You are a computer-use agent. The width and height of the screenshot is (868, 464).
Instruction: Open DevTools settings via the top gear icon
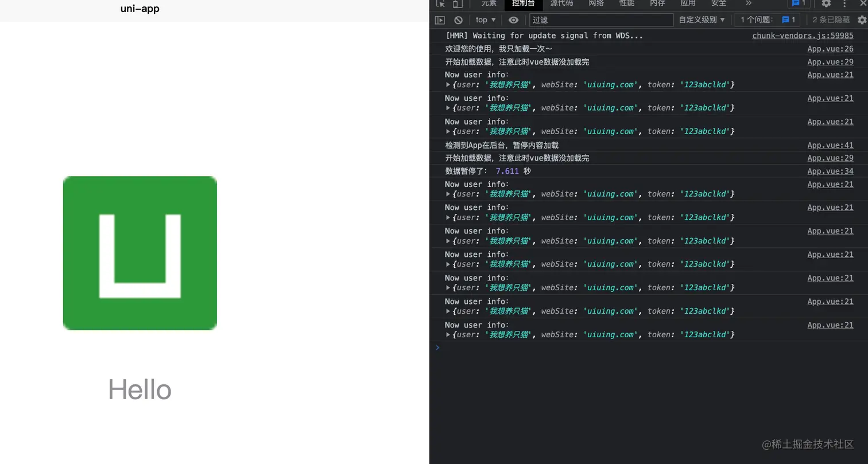click(x=826, y=3)
